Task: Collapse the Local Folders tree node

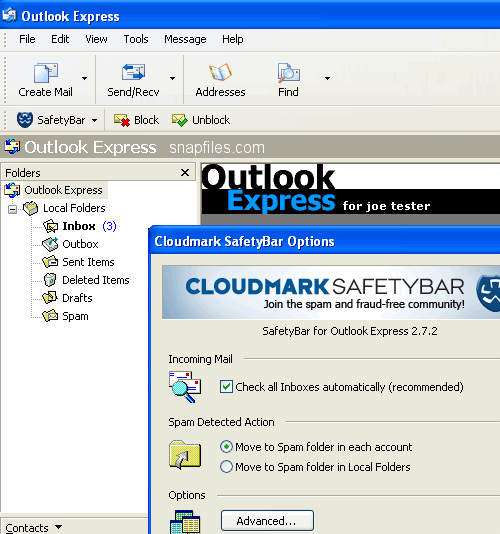Action: point(12,209)
